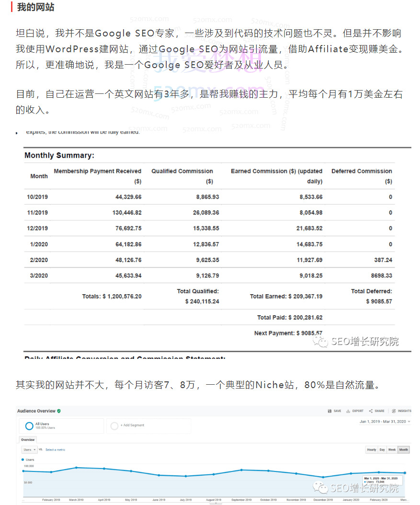Open the Overview tab

coord(28,439)
